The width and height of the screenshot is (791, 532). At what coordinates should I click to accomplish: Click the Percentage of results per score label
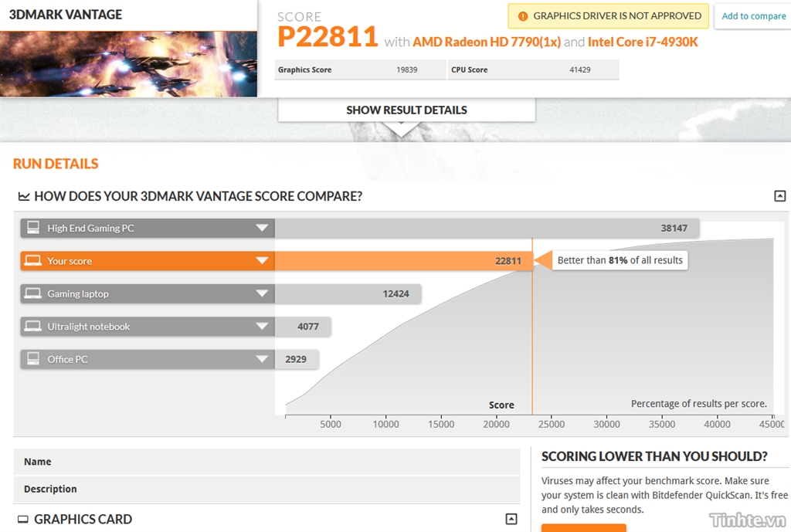tap(698, 403)
